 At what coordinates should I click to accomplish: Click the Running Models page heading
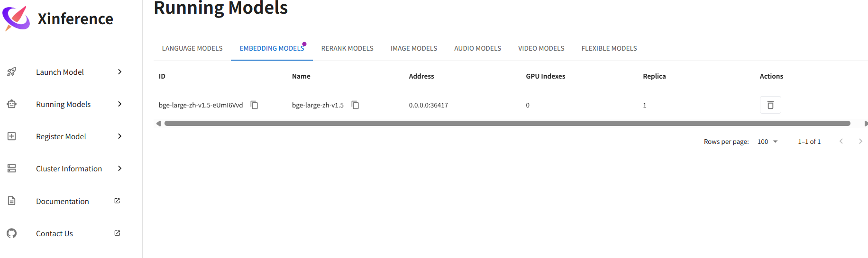click(x=220, y=8)
